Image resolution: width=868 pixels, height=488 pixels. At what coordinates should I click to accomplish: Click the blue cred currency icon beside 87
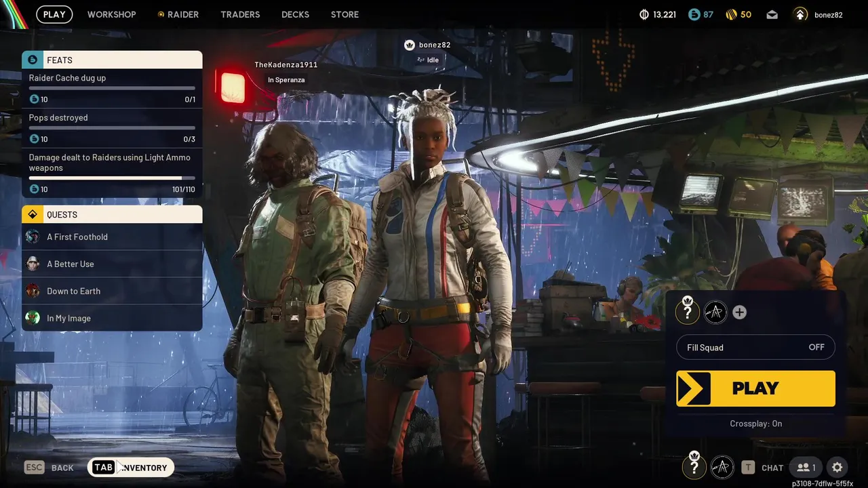pos(693,14)
